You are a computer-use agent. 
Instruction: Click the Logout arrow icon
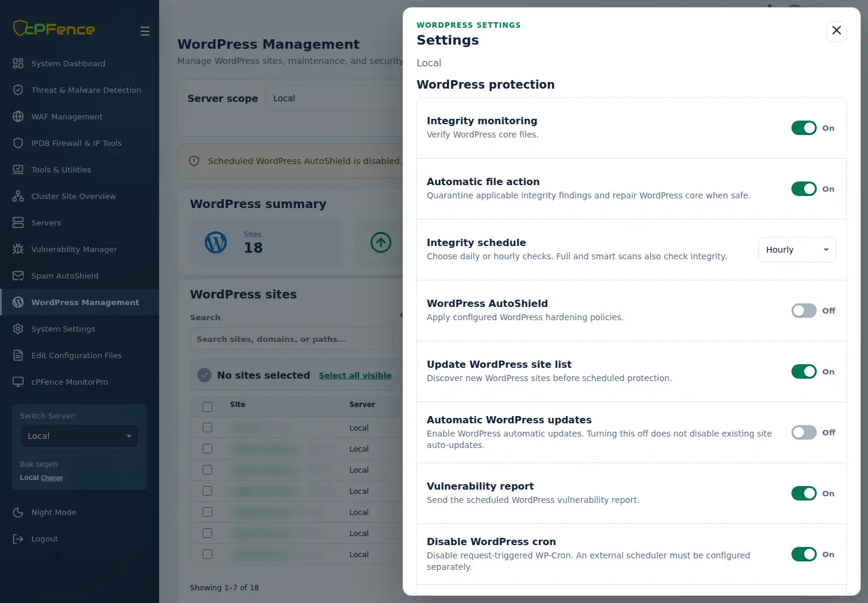pyautogui.click(x=18, y=538)
